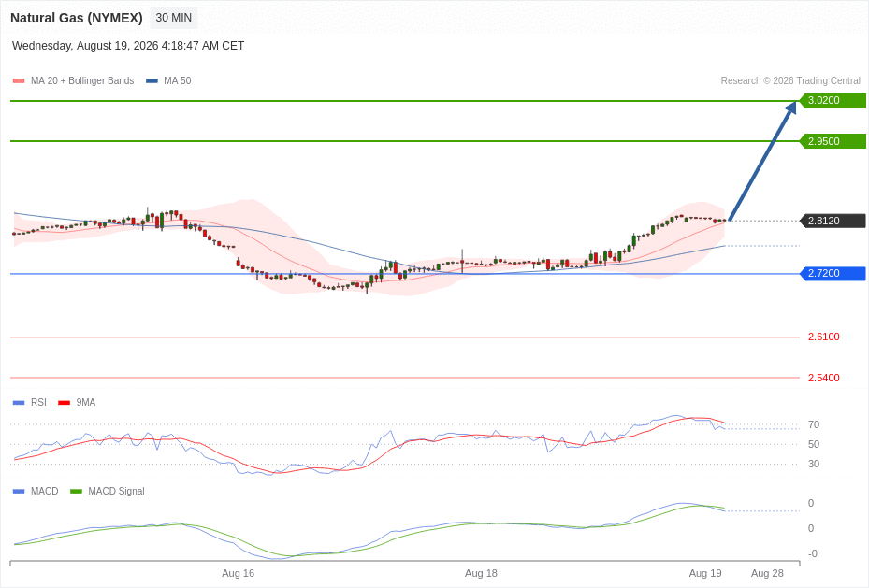869x588 pixels.
Task: Click the RSI legend label
Action: pos(38,403)
